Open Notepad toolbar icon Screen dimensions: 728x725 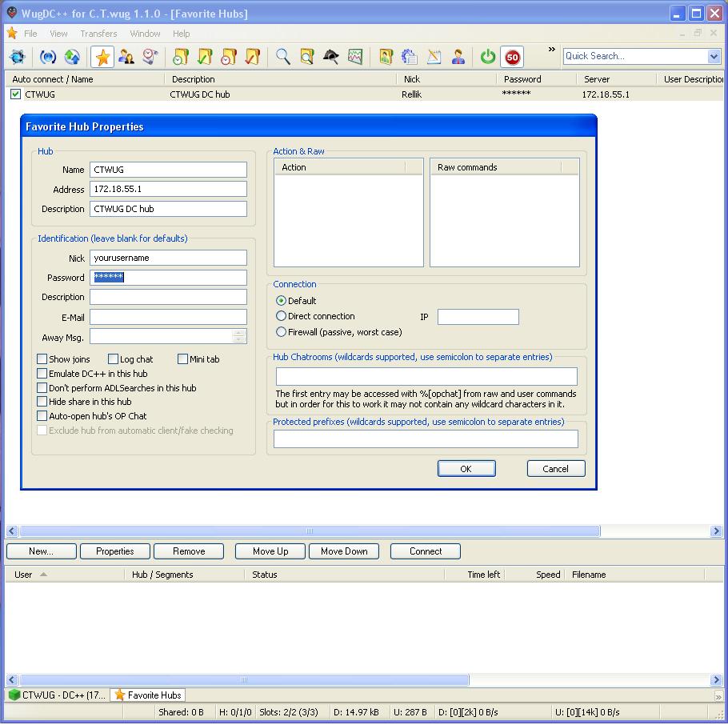point(434,57)
